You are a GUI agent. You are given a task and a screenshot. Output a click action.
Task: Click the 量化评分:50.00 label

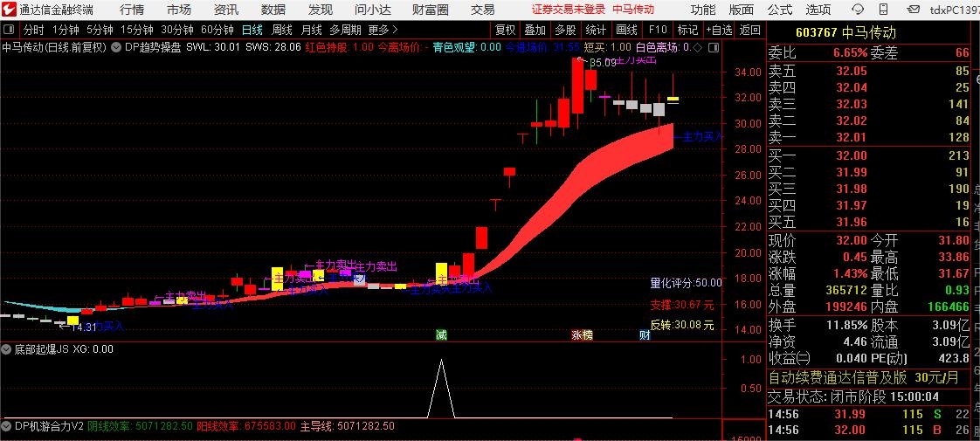click(x=687, y=283)
